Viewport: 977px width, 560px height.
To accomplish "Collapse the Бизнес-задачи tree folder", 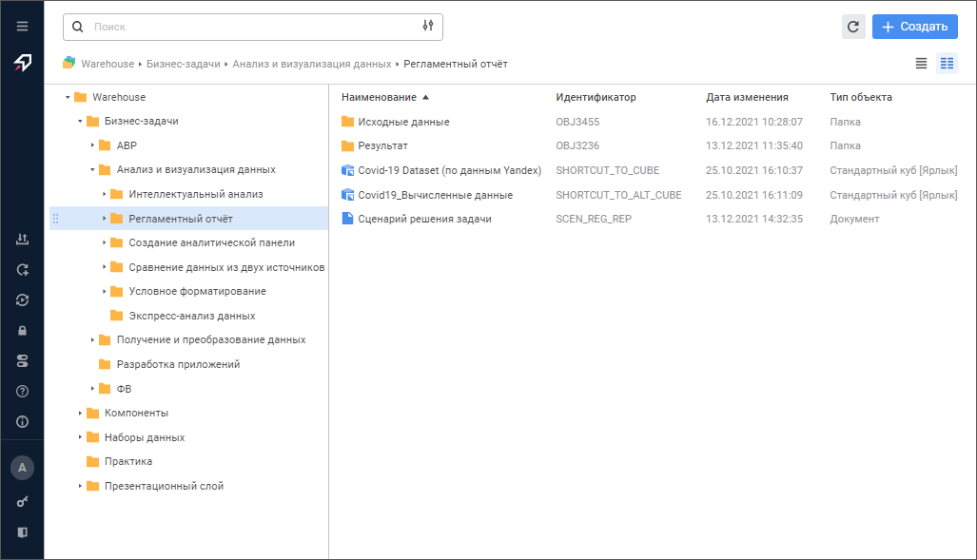I will pyautogui.click(x=80, y=122).
